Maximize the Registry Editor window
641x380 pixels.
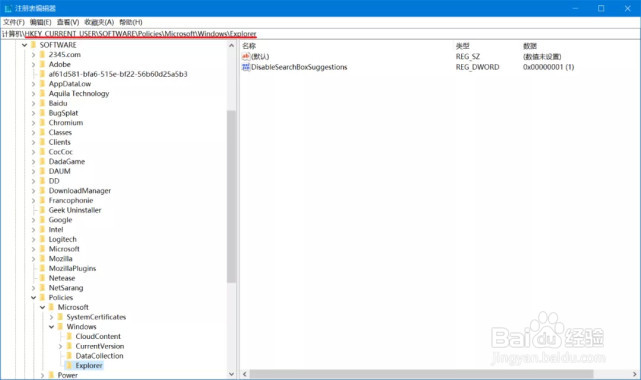pos(601,8)
